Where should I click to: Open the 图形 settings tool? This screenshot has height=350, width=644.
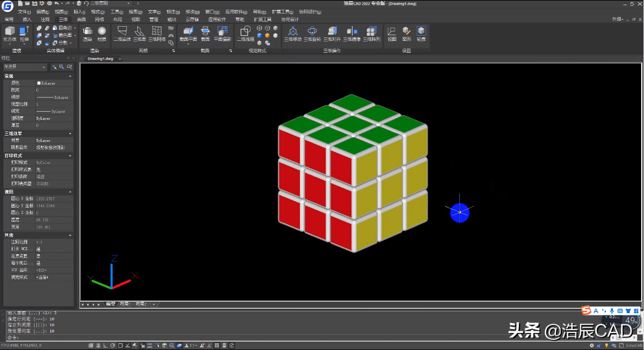406,33
